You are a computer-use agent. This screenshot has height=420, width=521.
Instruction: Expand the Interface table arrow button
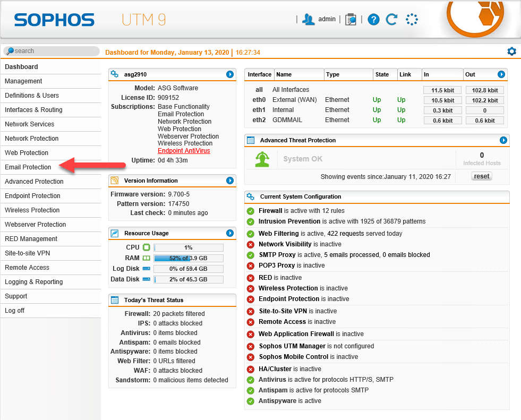point(501,74)
